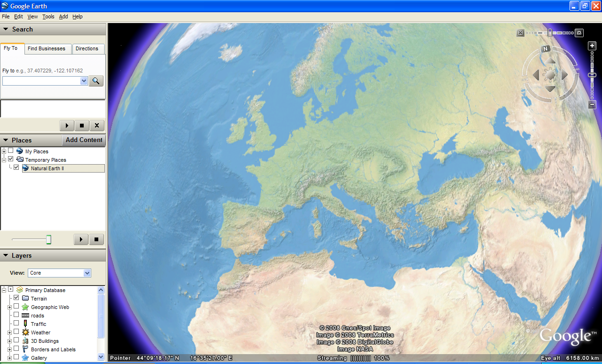Click the center joystick of the navigation ring
This screenshot has width=602, height=364.
click(550, 75)
